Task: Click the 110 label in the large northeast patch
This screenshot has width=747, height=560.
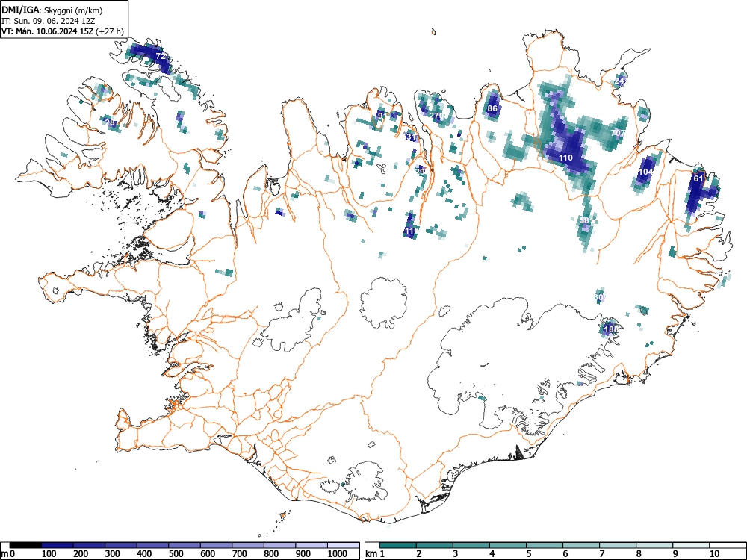Action: [x=565, y=158]
